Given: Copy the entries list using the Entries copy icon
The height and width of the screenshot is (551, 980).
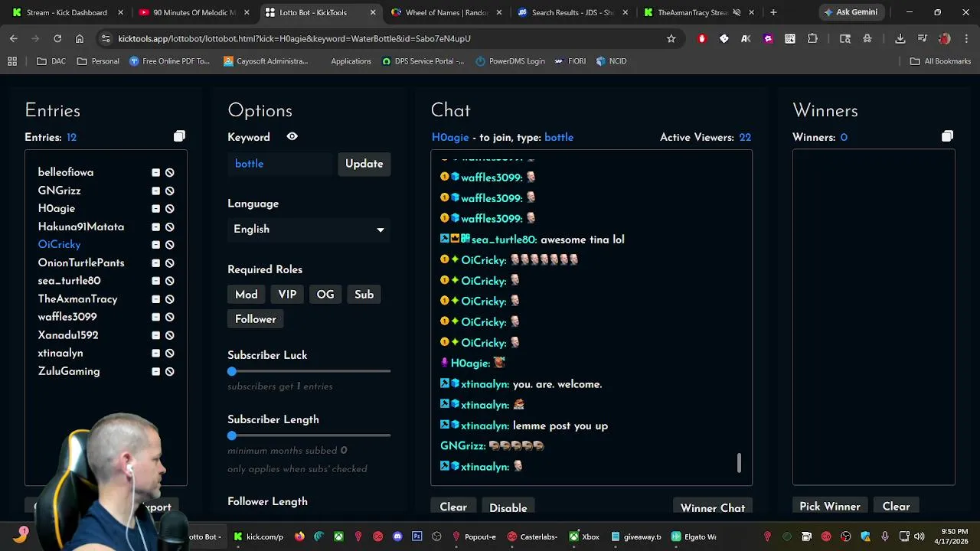Looking at the screenshot, I should pos(179,136).
